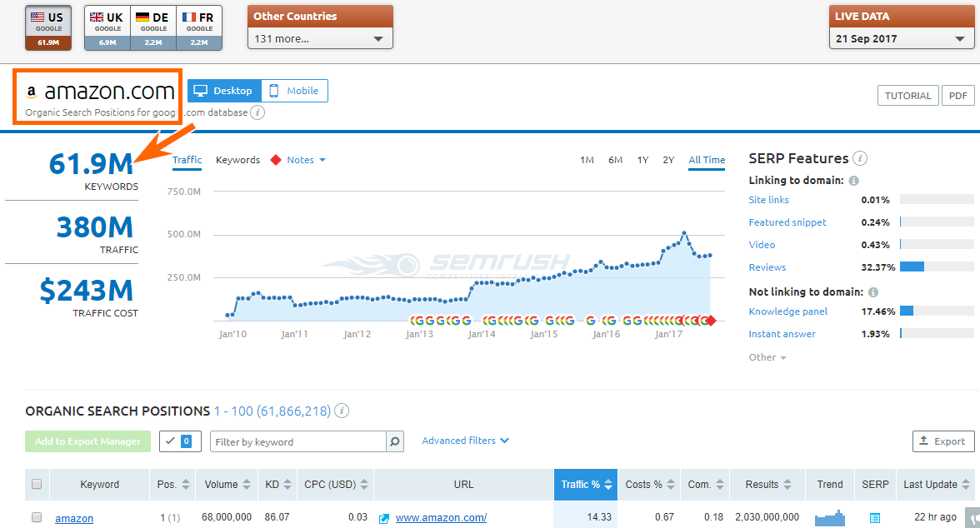Set chart range to 1M
This screenshot has height=528, width=980.
click(x=587, y=160)
